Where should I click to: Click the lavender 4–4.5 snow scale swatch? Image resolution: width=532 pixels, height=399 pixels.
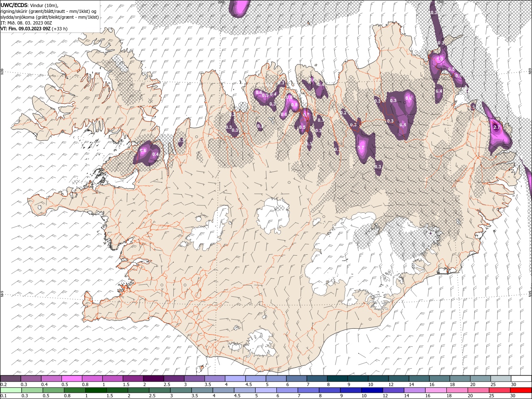click(235, 379)
